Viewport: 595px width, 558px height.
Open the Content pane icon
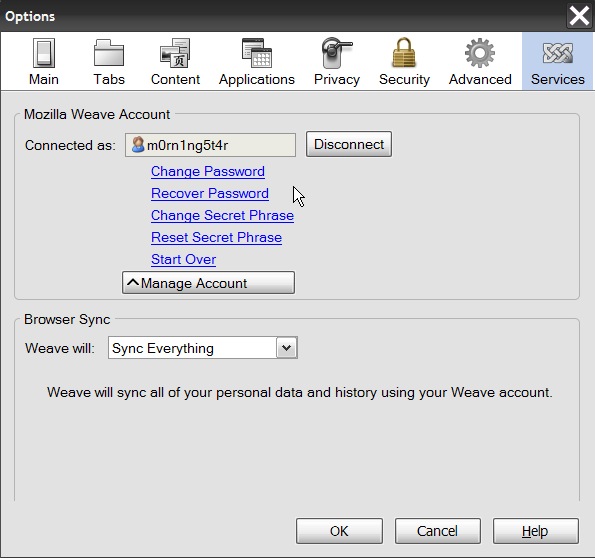coord(175,53)
